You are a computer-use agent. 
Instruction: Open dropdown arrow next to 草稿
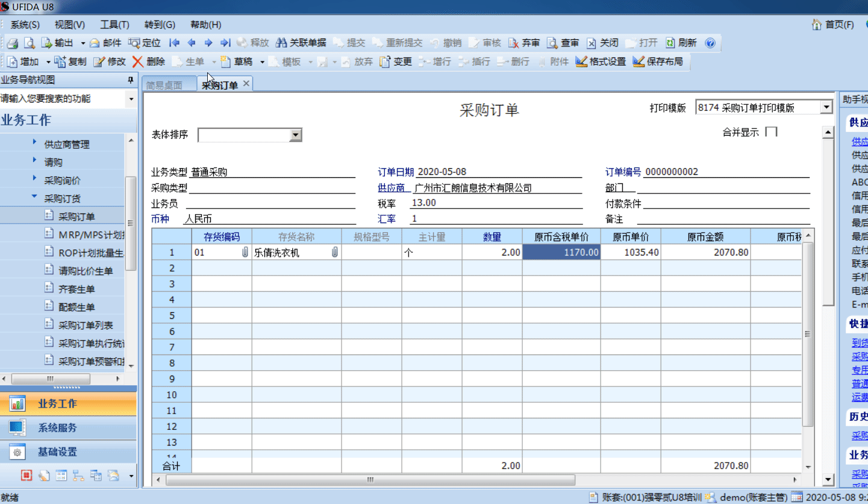[262, 61]
